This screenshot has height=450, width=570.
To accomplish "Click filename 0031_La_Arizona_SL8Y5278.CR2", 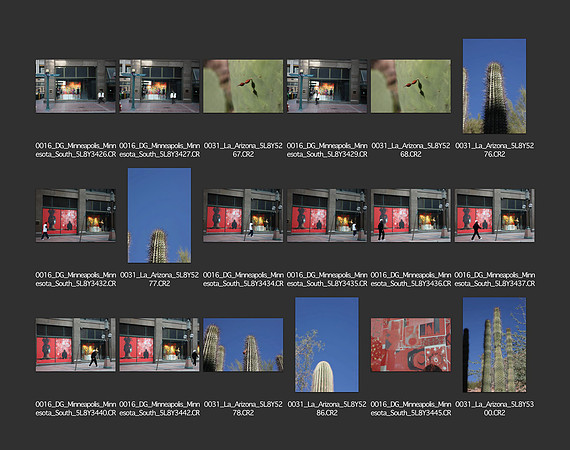I will click(x=243, y=409).
